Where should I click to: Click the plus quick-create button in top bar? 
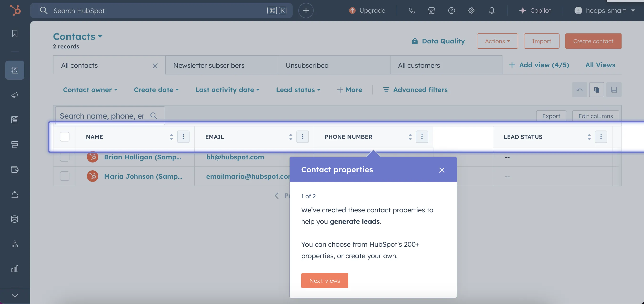(x=306, y=10)
